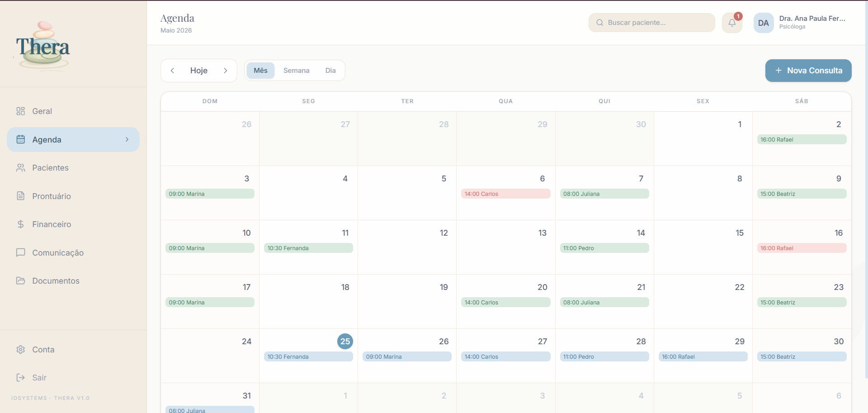Viewport: 868px width, 413px height.
Task: Select day 12 cell
Action: [x=407, y=247]
